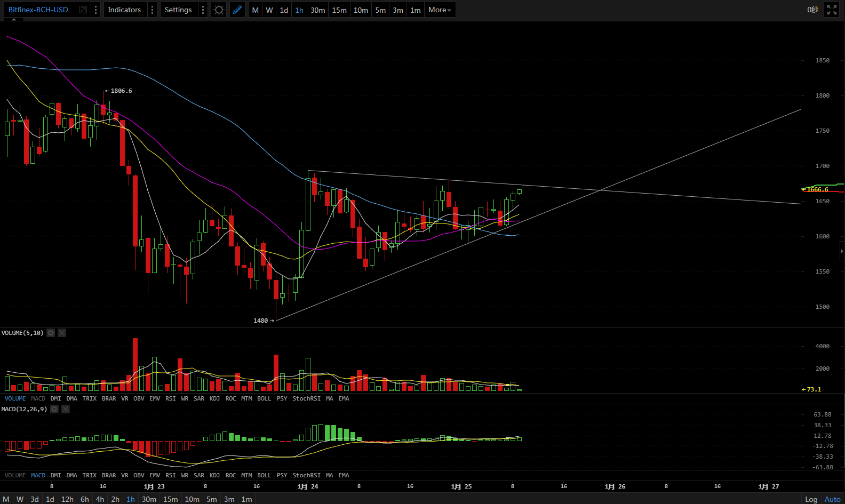Switch volume panel to MTM indicator

click(246, 398)
